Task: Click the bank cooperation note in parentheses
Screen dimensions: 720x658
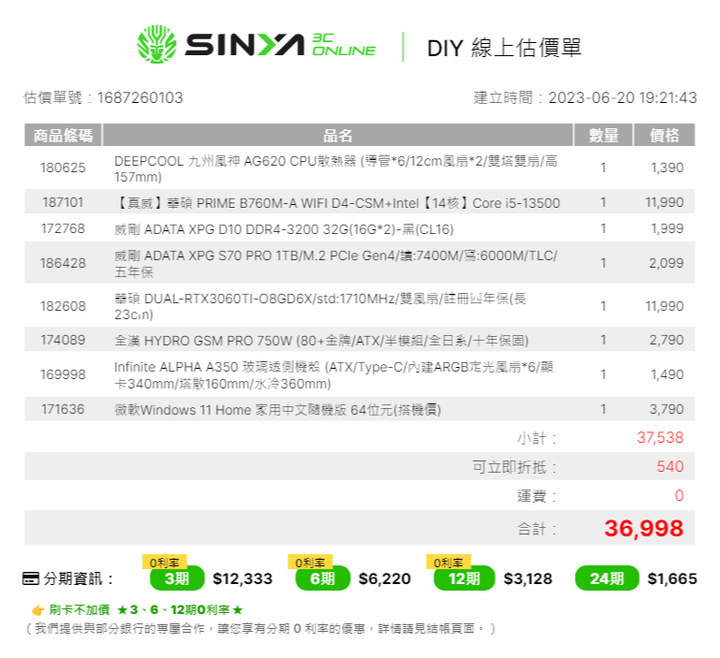Action: click(261, 629)
